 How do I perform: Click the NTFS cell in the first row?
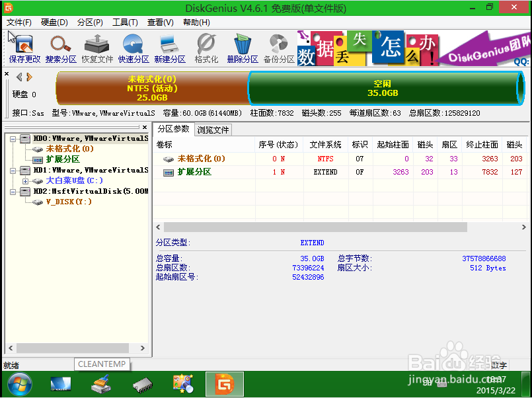(x=325, y=159)
